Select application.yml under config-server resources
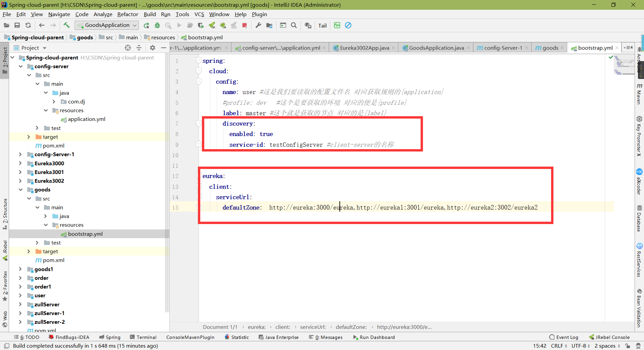This screenshot has height=350, width=644. [x=87, y=119]
